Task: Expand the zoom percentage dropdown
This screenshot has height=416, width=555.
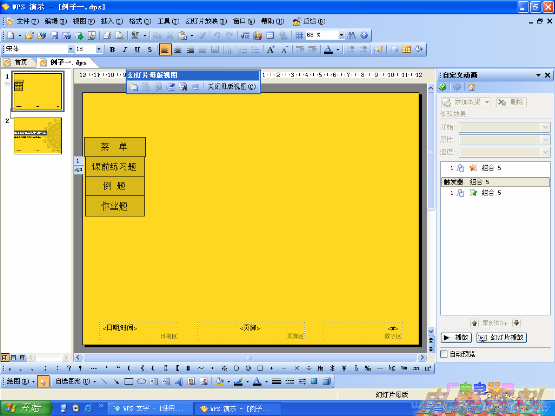Action: [x=341, y=35]
